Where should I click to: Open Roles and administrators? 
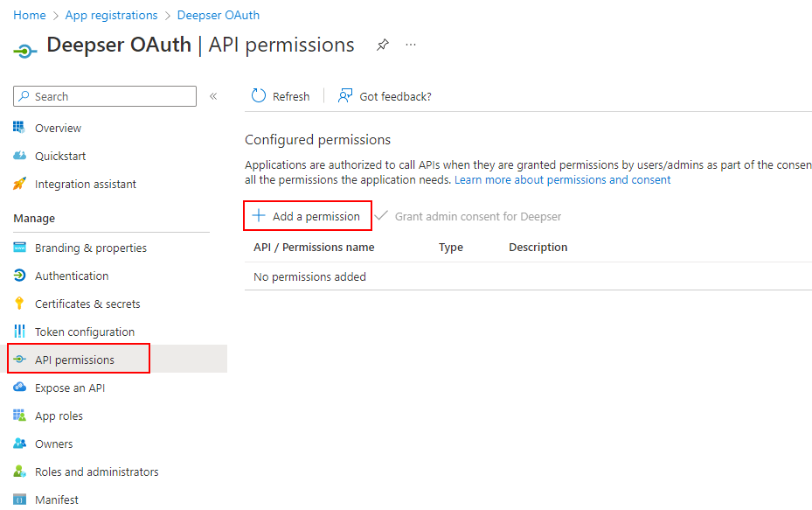coord(97,472)
